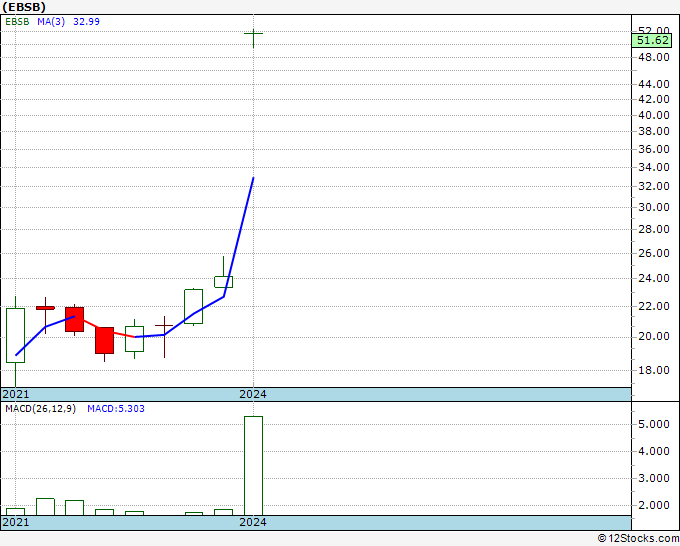The width and height of the screenshot is (680, 546).
Task: Click the 26.00 price axis label
Action: click(x=654, y=253)
